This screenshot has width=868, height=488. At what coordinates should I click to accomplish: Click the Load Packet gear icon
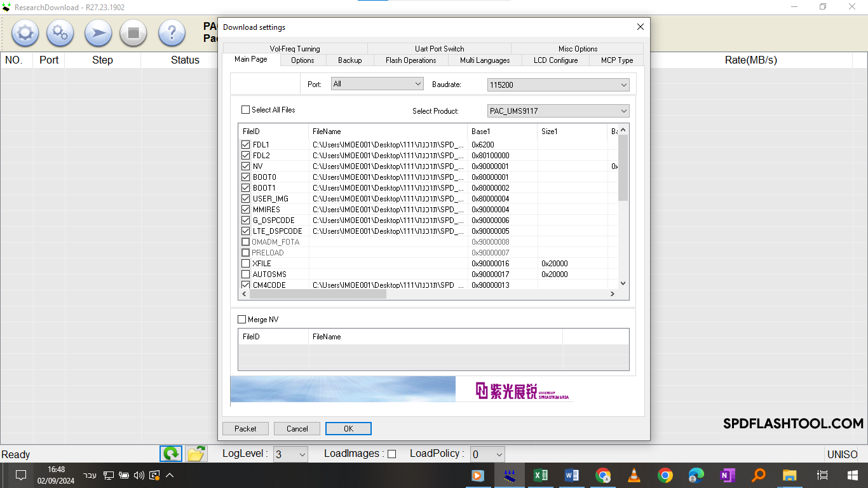[25, 33]
